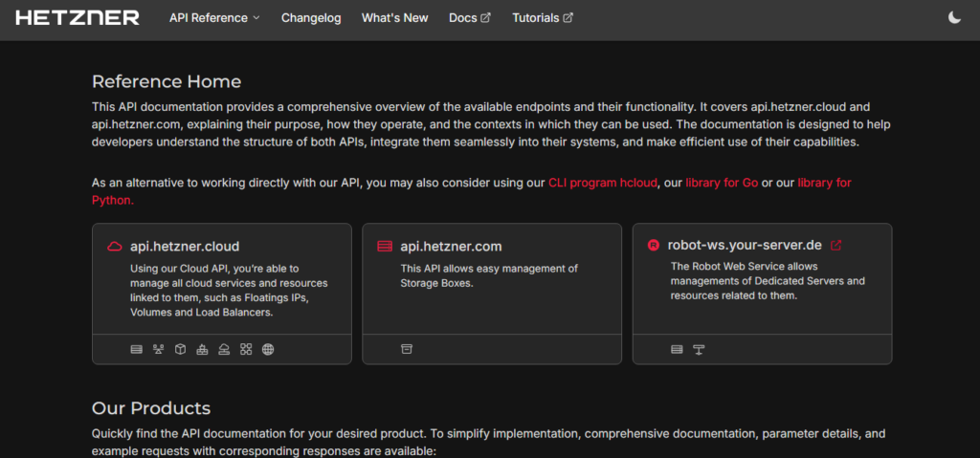This screenshot has width=980, height=458.
Task: Click the vSwitch icon in robot-ws card
Action: tap(699, 349)
